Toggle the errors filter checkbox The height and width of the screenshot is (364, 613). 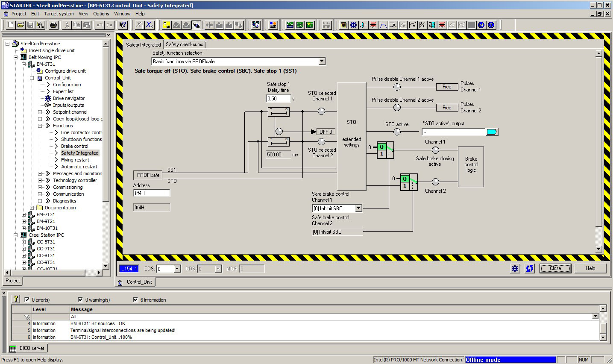(x=27, y=300)
